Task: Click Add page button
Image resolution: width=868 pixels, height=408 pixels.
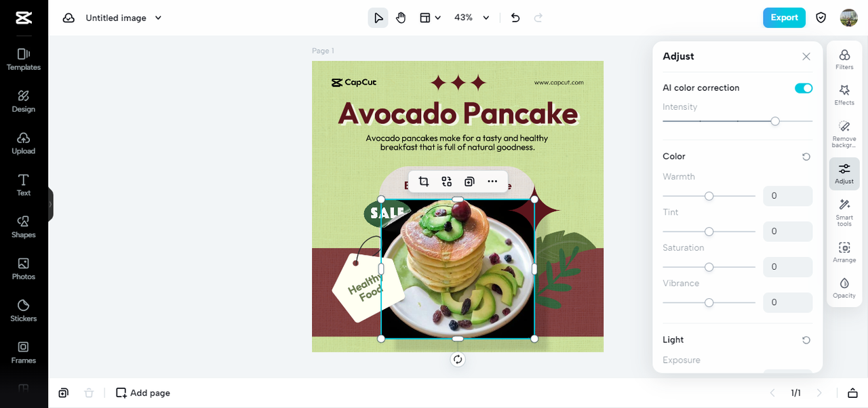Action: coord(143,393)
